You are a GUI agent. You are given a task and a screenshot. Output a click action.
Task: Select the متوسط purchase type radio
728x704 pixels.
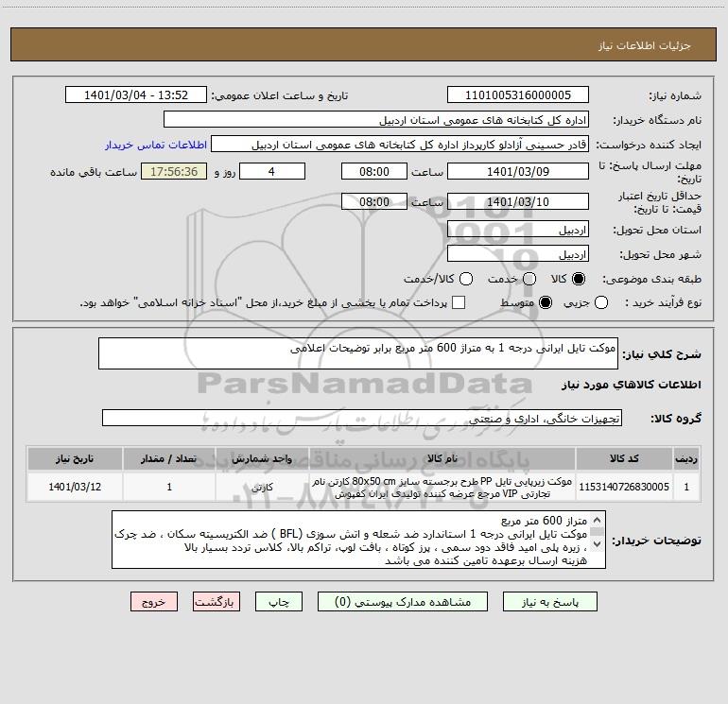pos(546,302)
